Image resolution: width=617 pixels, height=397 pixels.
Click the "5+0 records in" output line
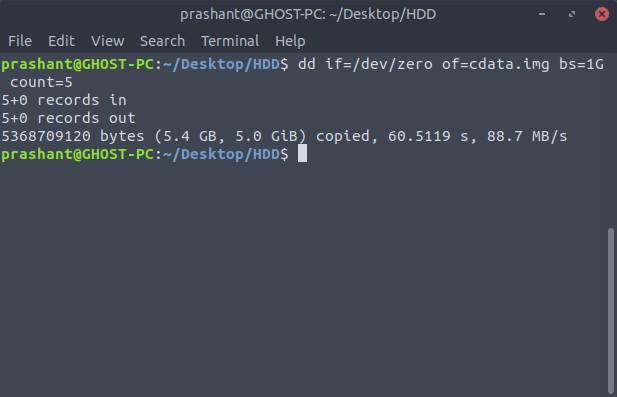point(64,100)
